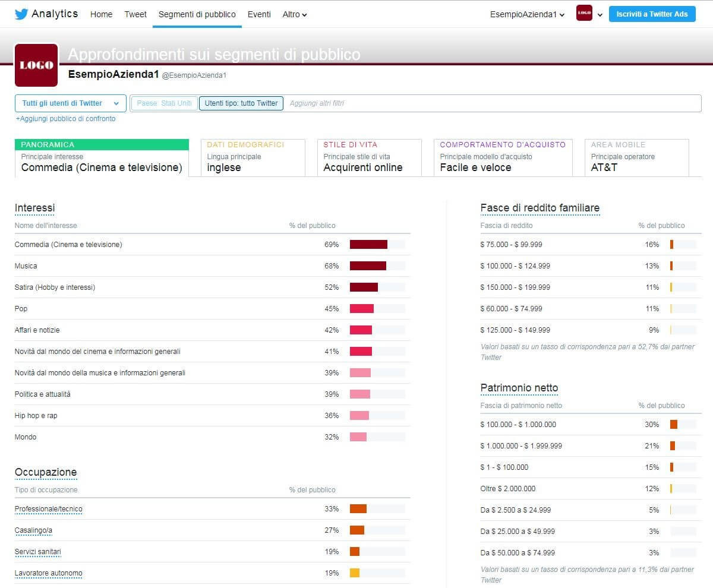Click $ 100.000 - $ 1.000.000 net worth row
Screen dimensions: 713x588
pyautogui.click(x=591, y=425)
